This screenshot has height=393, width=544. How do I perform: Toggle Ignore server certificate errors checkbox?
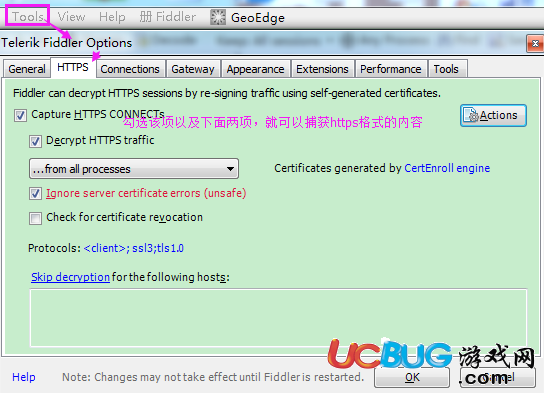(x=35, y=194)
